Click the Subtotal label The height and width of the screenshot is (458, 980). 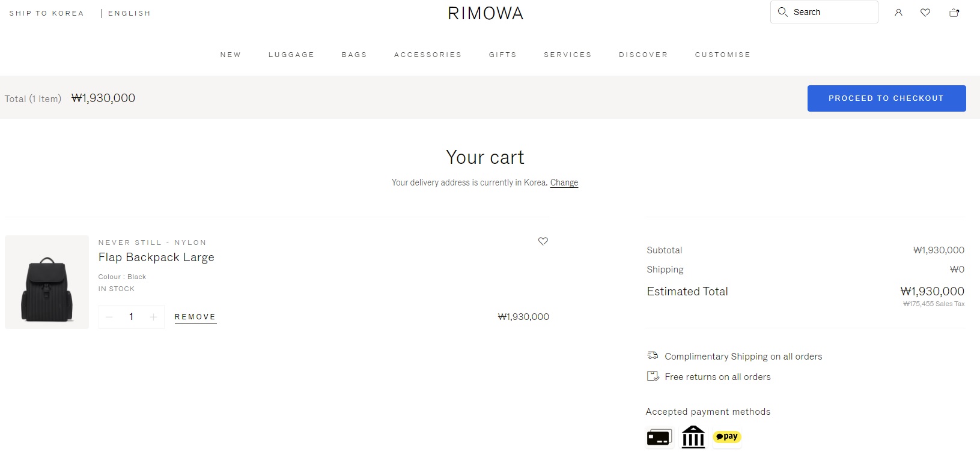click(665, 250)
